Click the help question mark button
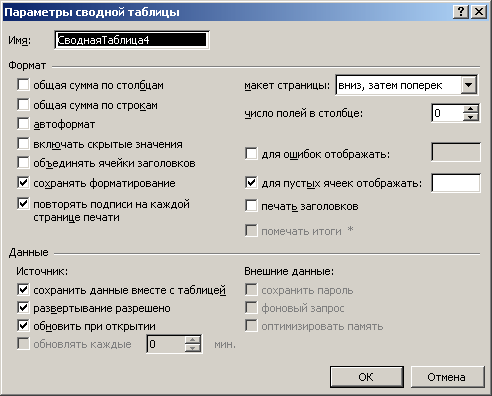Image resolution: width=492 pixels, height=396 pixels. coord(461,12)
